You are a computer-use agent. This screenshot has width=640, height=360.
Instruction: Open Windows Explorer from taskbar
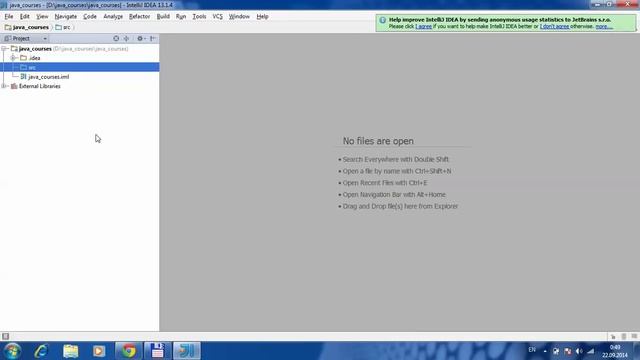click(71, 351)
